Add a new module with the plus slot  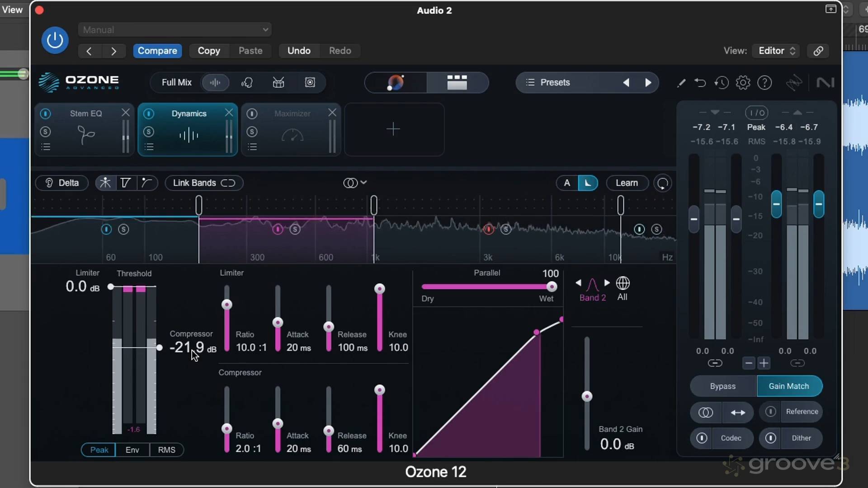(x=393, y=129)
